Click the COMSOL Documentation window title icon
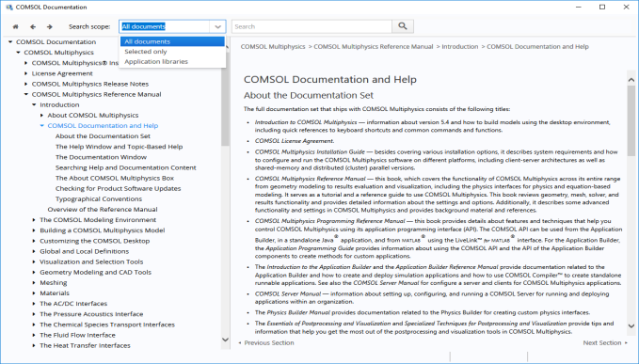 (x=9, y=7)
